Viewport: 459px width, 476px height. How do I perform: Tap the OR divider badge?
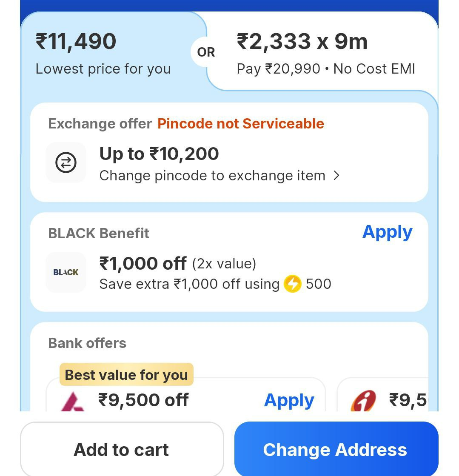(x=206, y=52)
